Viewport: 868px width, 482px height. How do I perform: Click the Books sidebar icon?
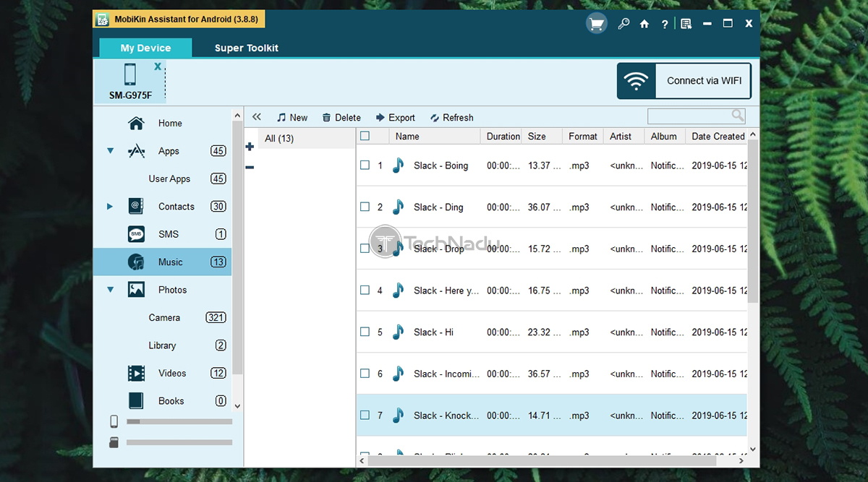tap(136, 401)
